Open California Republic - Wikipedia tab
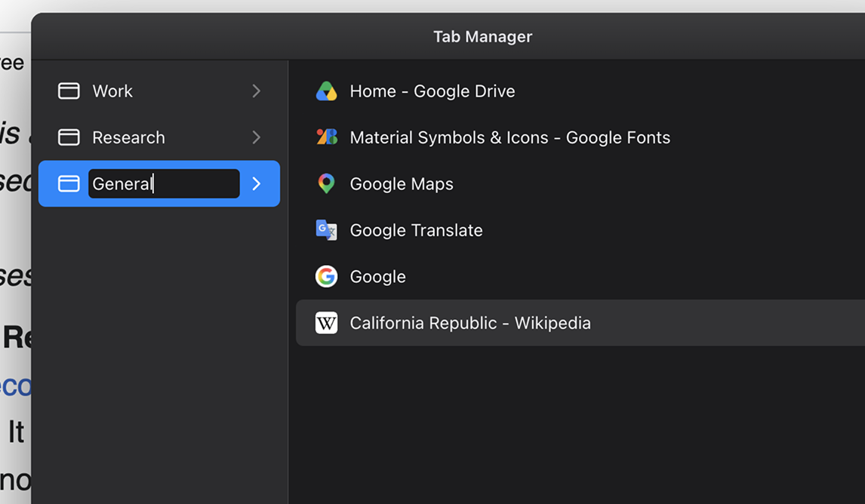865x504 pixels. pyautogui.click(x=580, y=323)
